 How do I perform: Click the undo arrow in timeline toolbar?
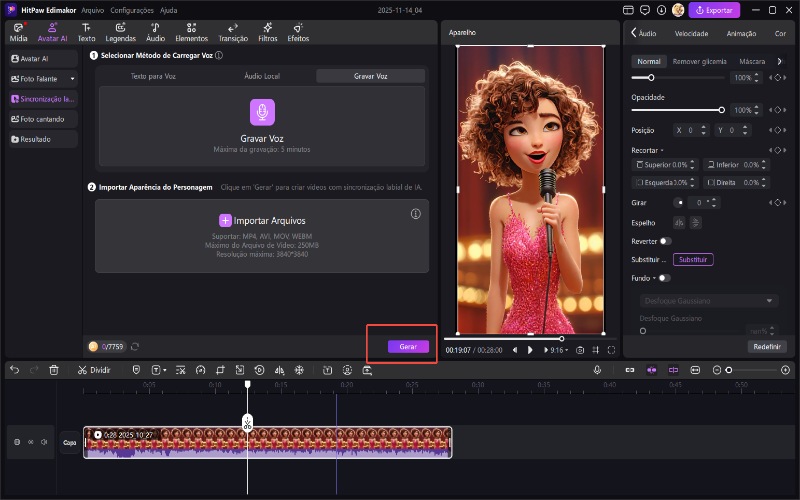point(14,370)
